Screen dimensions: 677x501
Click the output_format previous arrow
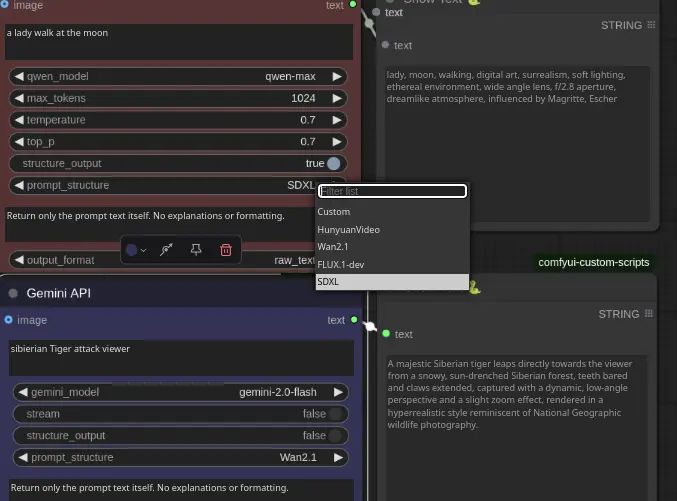coord(19,260)
